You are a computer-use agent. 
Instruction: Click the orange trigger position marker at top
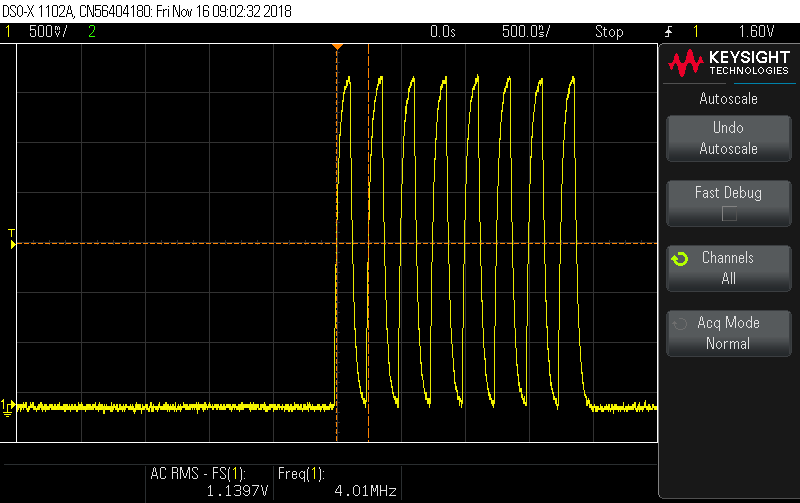pos(337,47)
